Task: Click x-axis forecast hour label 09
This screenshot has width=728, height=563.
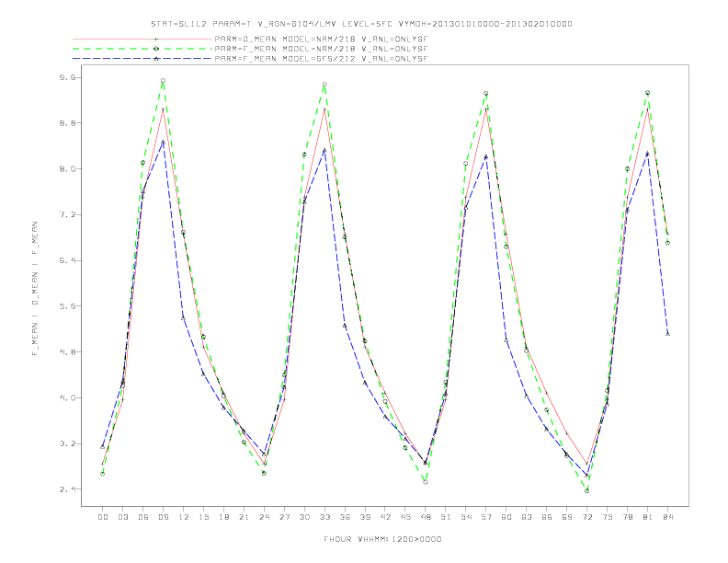Action: coord(163,517)
